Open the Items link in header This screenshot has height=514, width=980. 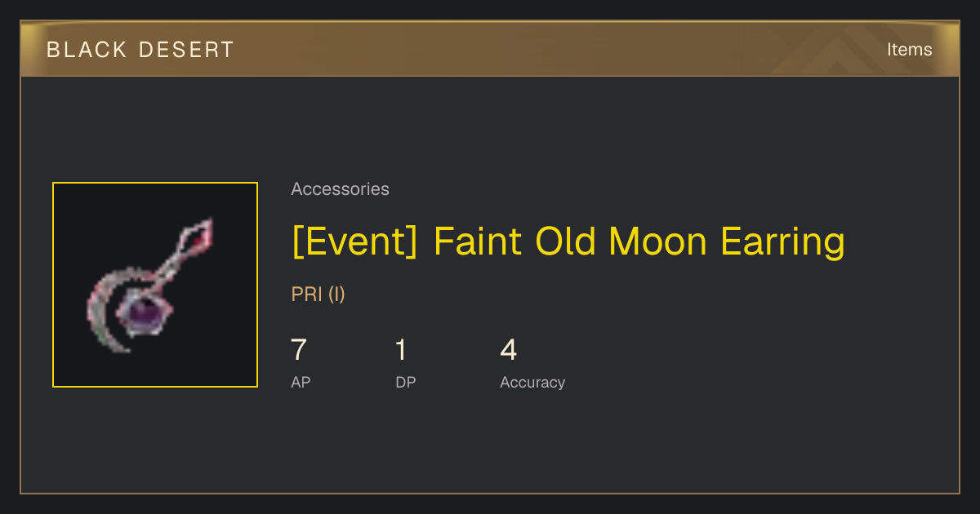coord(909,50)
